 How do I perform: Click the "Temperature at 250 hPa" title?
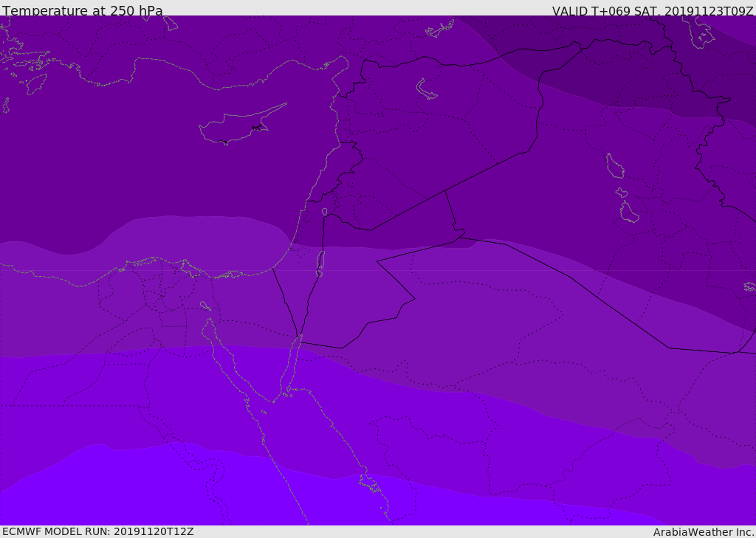pyautogui.click(x=83, y=10)
